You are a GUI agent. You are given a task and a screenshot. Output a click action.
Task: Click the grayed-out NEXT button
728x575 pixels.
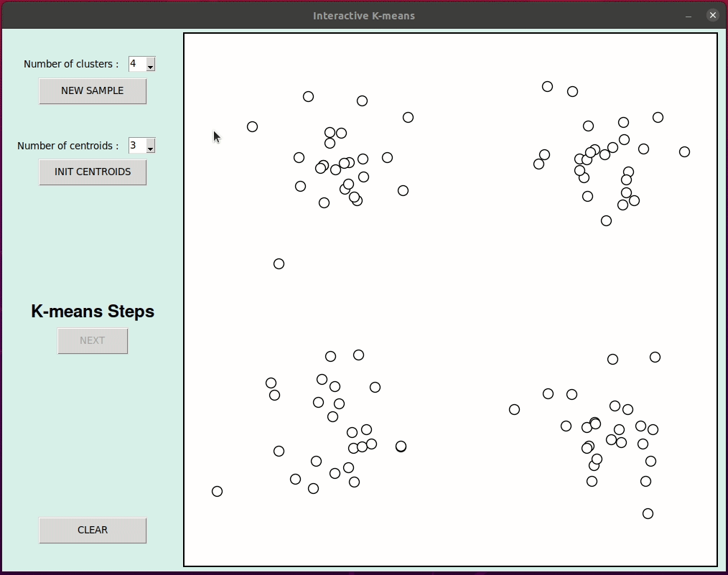93,341
